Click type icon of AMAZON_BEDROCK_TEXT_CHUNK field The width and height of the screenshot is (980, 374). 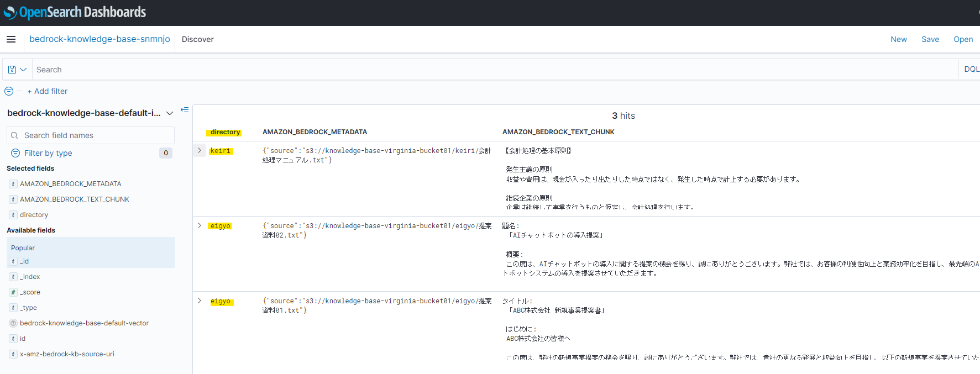tap(13, 199)
